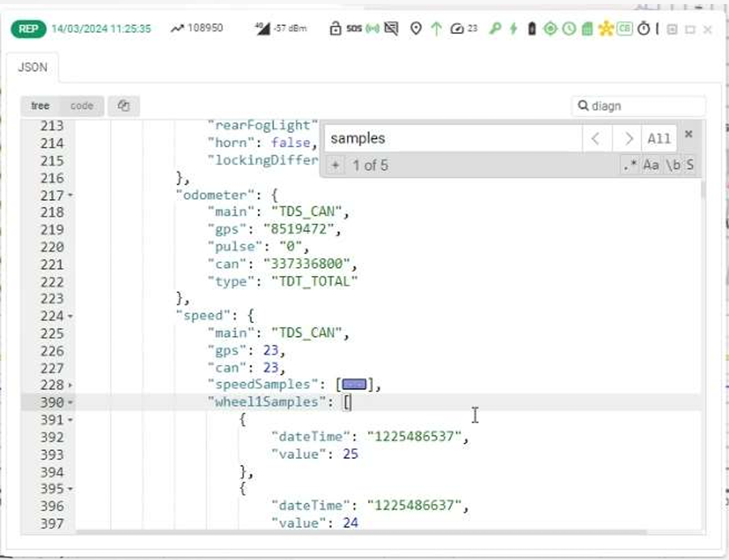Go to the next search match
729x560 pixels.
coord(627,138)
